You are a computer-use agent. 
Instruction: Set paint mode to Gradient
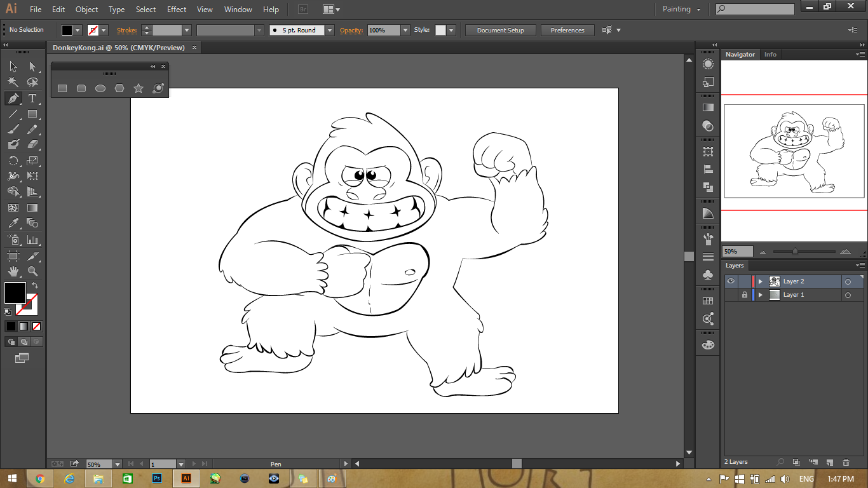[24, 326]
